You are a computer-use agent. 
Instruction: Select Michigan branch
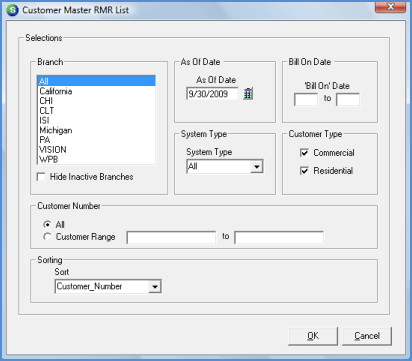[x=96, y=130]
